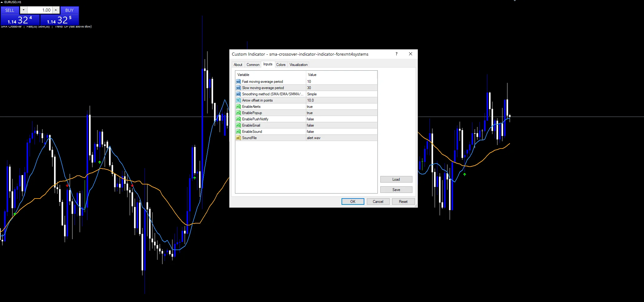Switch to the Common tab
This screenshot has height=302, width=644.
coord(253,65)
